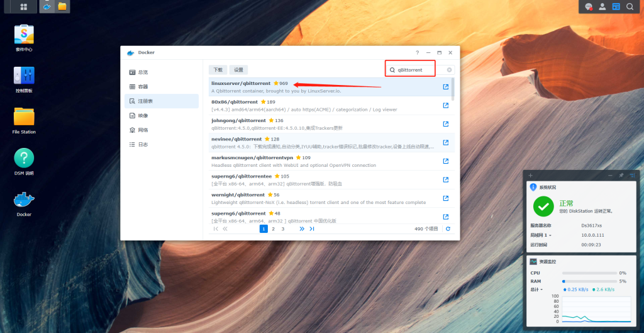
Task: Open the notifications chat bubble icon
Action: coord(589,6)
